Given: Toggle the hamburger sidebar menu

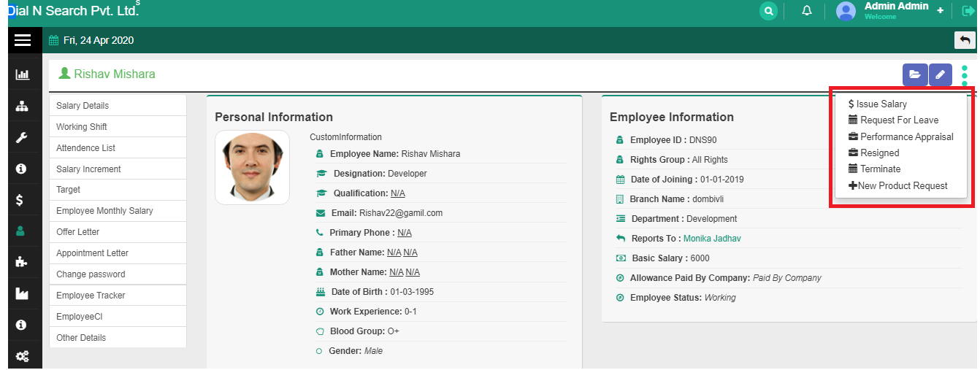Looking at the screenshot, I should 23,40.
